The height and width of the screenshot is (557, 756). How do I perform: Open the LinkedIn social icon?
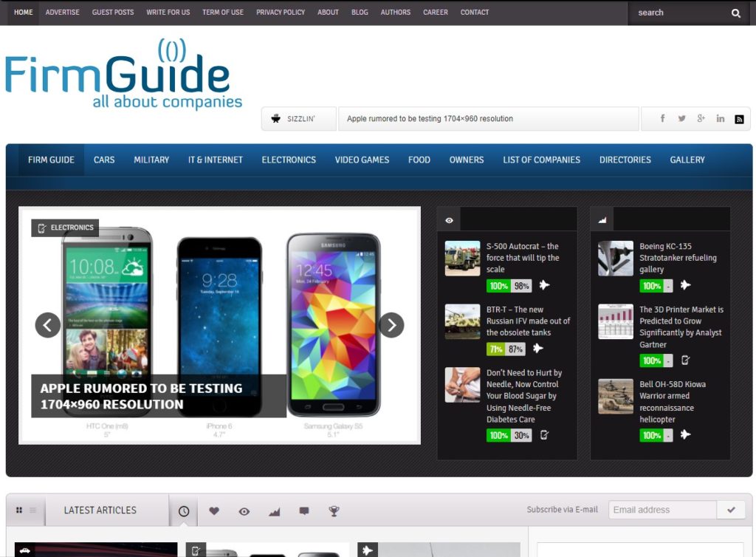[x=721, y=119]
